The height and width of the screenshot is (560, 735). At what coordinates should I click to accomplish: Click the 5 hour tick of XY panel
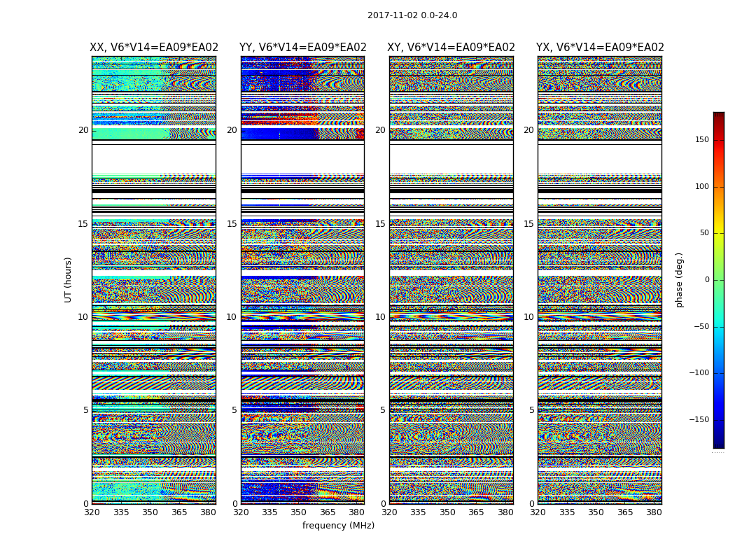pos(384,410)
